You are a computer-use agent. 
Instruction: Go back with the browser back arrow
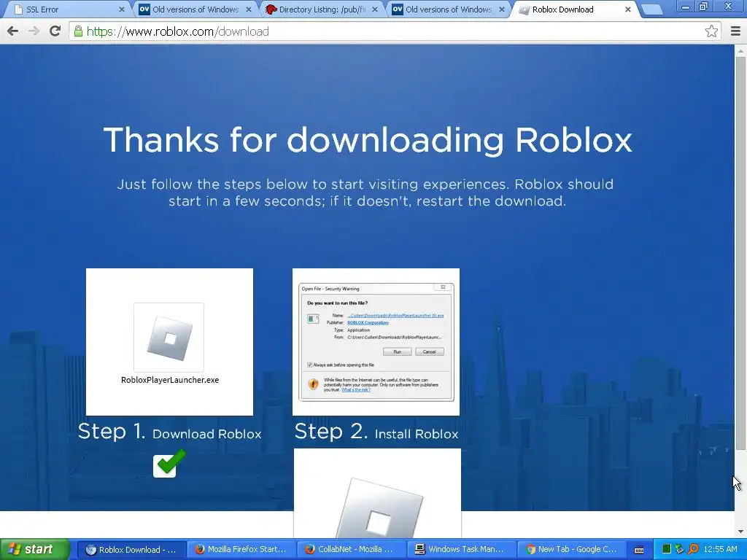(13, 31)
